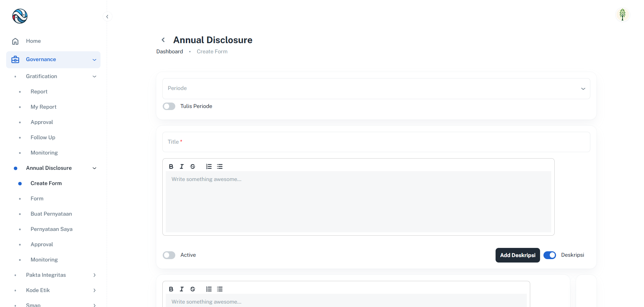
Task: Click the Add Deskripsi button
Action: click(x=518, y=255)
